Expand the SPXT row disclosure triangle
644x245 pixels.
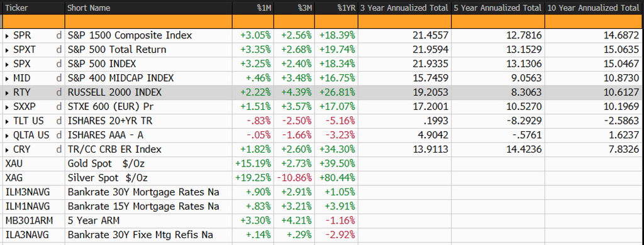8,50
